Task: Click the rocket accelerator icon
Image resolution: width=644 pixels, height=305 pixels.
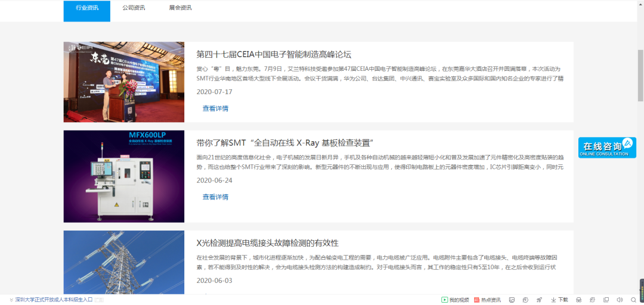Action: pyautogui.click(x=540, y=300)
